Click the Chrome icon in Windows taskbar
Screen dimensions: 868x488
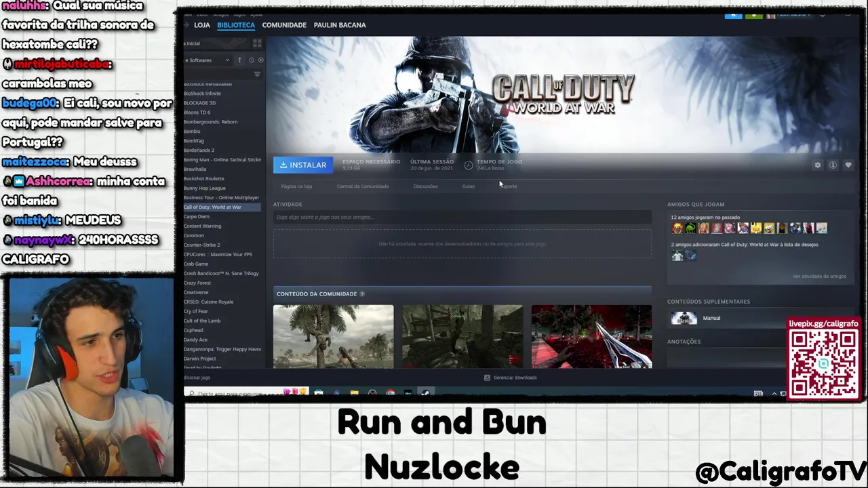391,393
